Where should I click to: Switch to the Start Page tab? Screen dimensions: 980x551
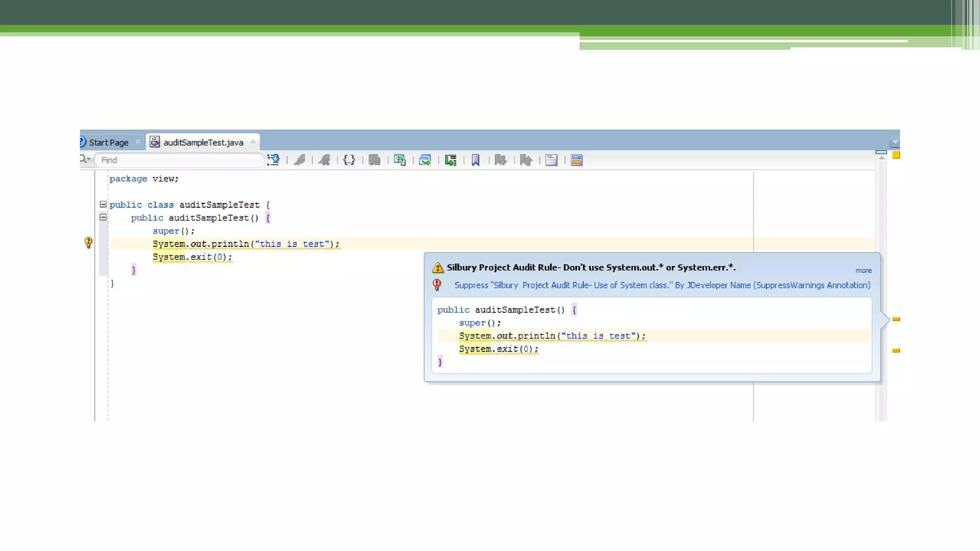coord(109,143)
